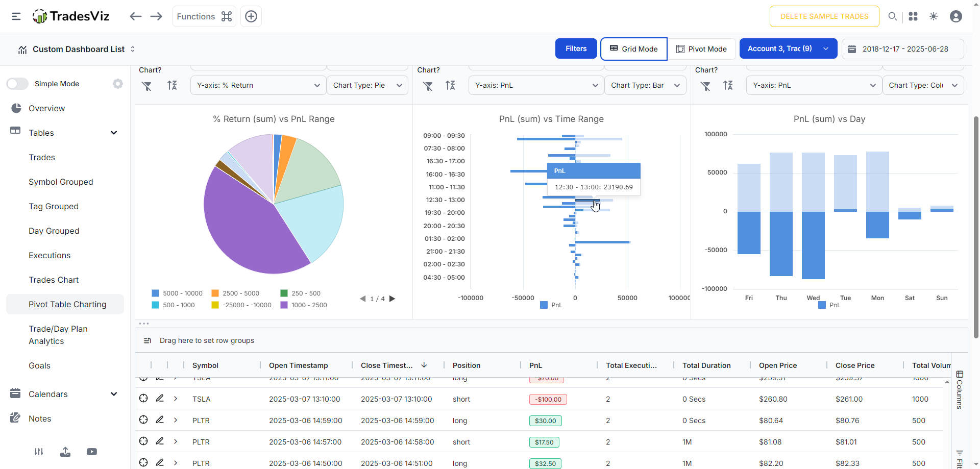The image size is (980, 469).
Task: Open the sidebar sliders settings icon
Action: pyautogui.click(x=39, y=452)
